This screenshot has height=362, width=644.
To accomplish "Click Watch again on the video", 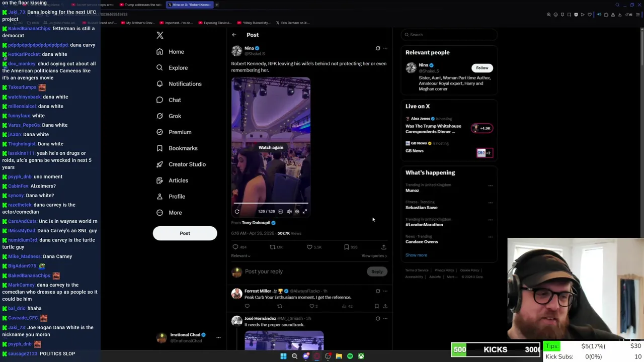I will [271, 147].
